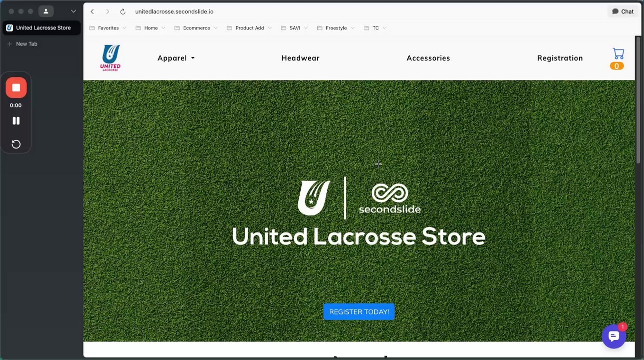Screen dimensions: 644x360
Task: Open a New Tab in the sidebar
Action: tap(22, 44)
